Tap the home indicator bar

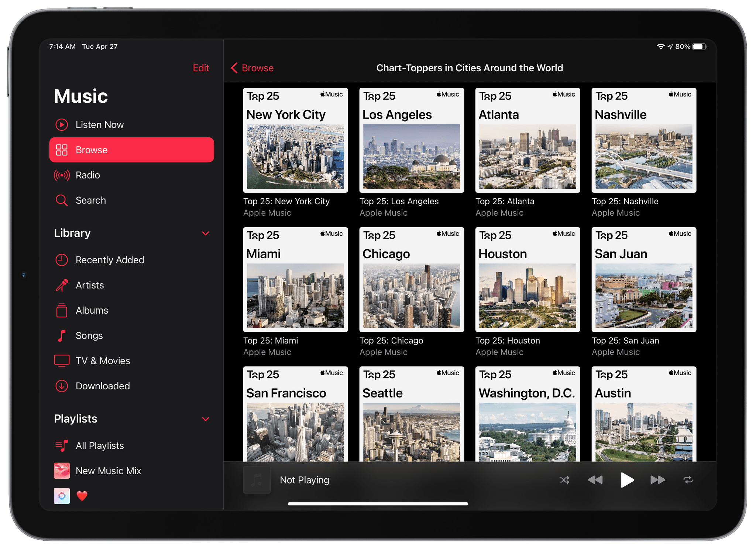point(378,503)
